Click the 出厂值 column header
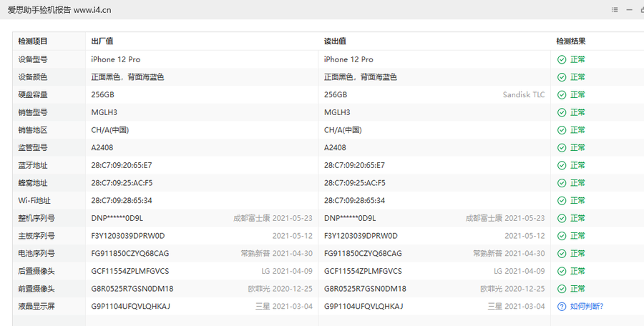Screen dimensions: 644x326 tap(102, 41)
